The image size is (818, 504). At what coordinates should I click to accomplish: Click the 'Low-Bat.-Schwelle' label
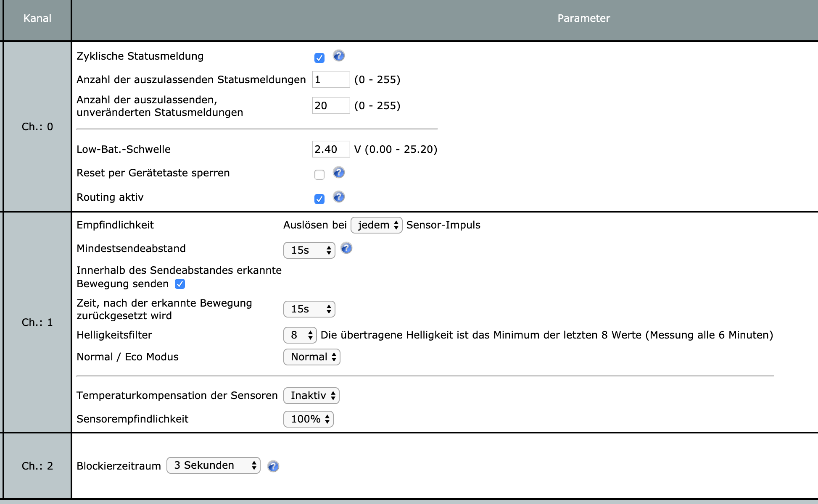pyautogui.click(x=124, y=150)
